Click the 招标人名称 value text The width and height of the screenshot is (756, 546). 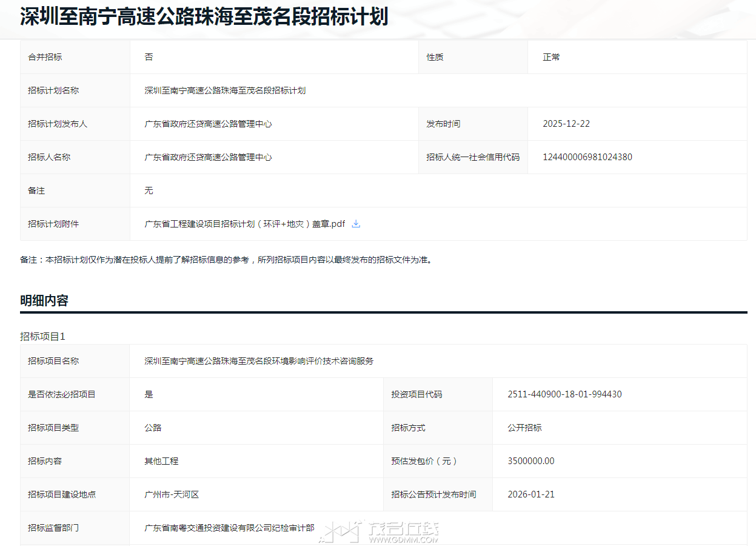coord(208,157)
